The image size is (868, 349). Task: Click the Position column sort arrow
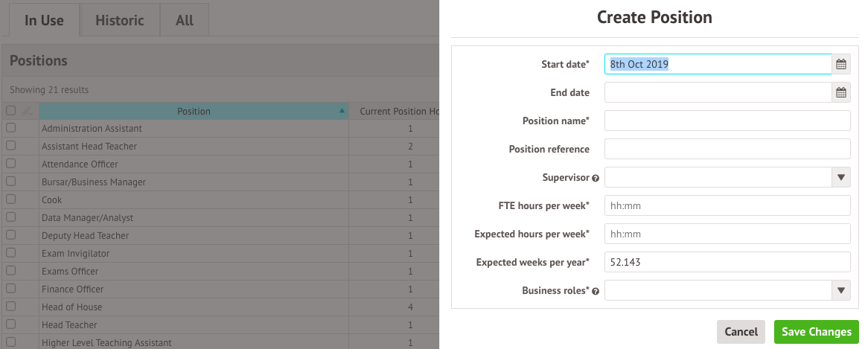pos(342,111)
